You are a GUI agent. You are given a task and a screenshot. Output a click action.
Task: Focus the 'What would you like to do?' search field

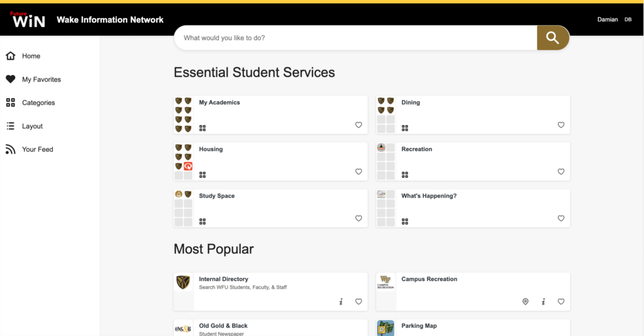point(356,38)
